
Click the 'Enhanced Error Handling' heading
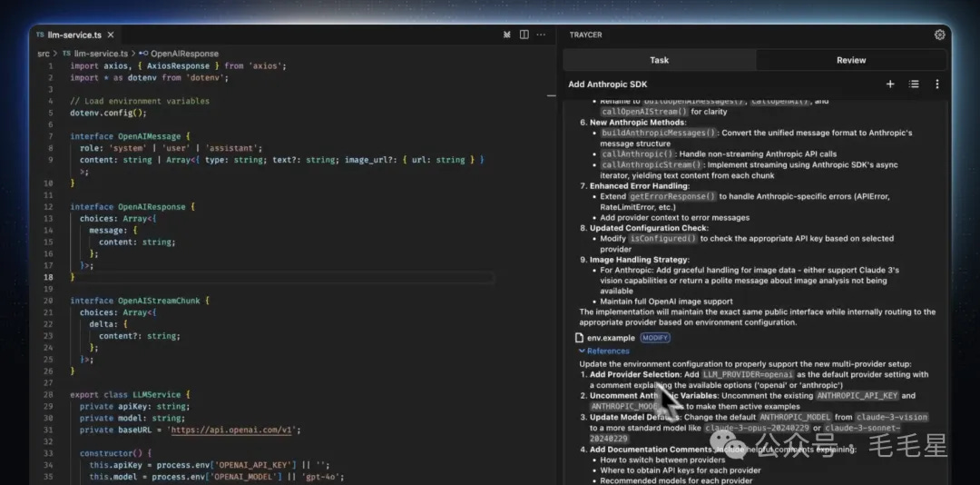[640, 186]
